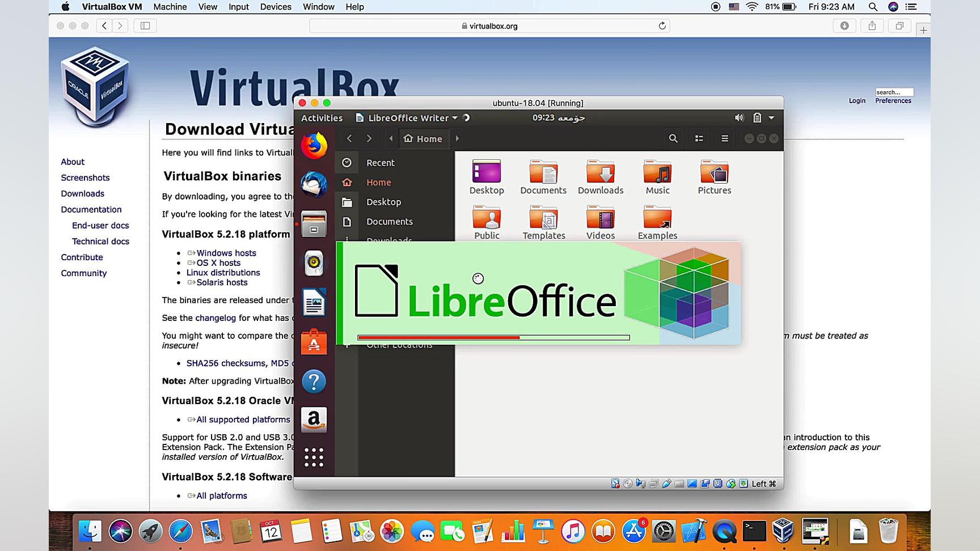This screenshot has width=980, height=551.
Task: Click the network status icon in VM bar
Action: 653,484
